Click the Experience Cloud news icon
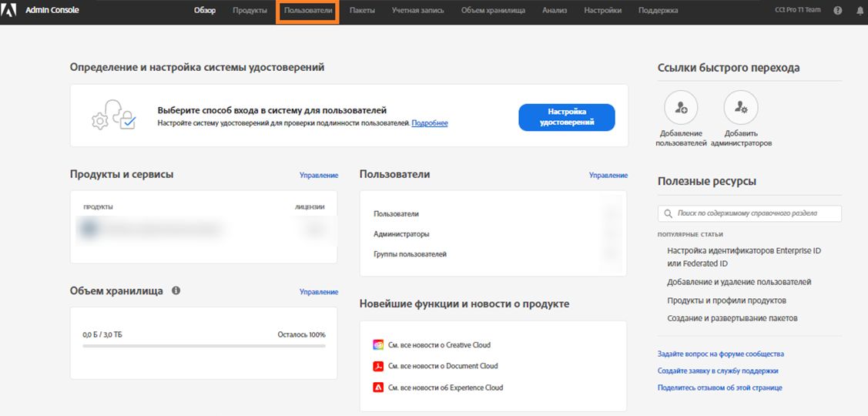Viewport: 868px width, 416px height. pyautogui.click(x=378, y=387)
